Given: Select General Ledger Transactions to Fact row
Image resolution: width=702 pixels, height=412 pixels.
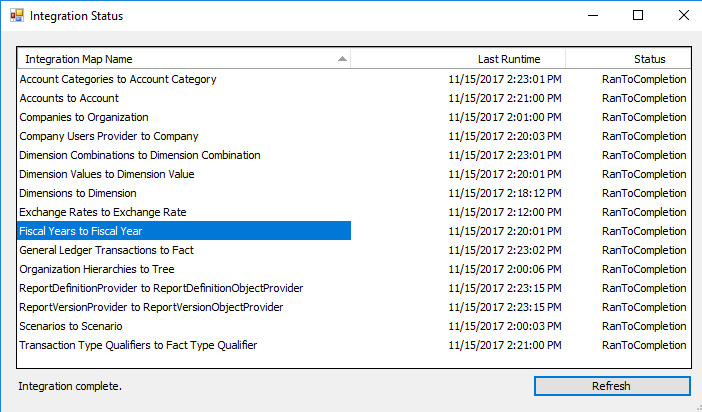Looking at the screenshot, I should [x=354, y=250].
